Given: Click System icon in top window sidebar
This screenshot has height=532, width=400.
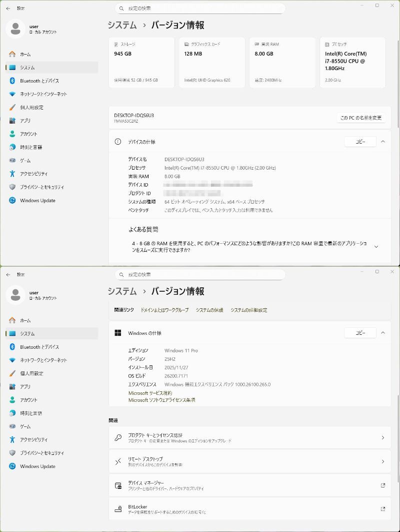Looking at the screenshot, I should tap(12, 68).
